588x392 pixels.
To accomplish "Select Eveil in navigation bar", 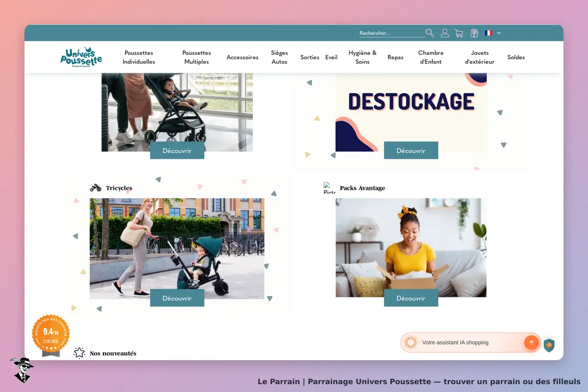I will (x=331, y=57).
